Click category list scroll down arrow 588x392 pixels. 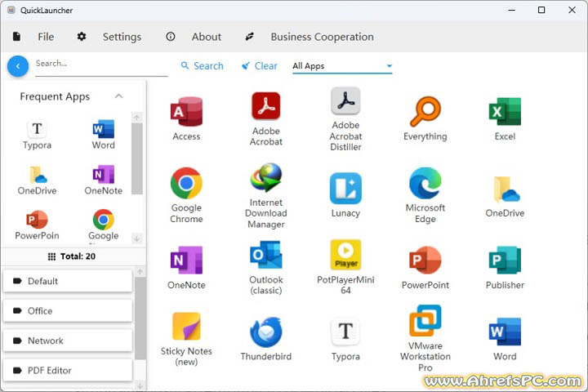140,385
